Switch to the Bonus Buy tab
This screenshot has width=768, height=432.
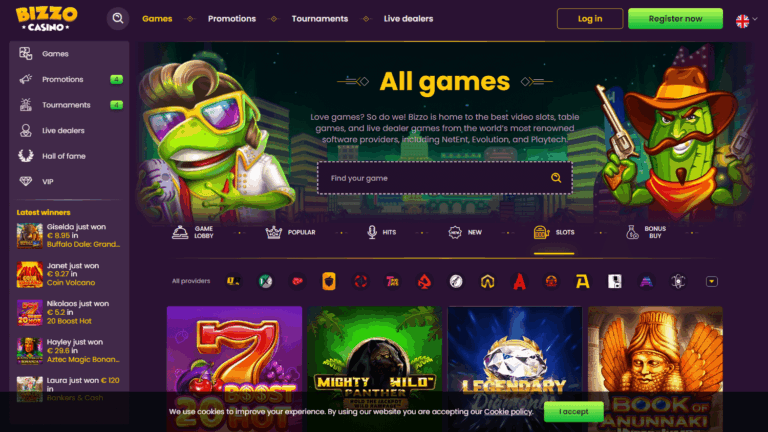click(x=646, y=232)
